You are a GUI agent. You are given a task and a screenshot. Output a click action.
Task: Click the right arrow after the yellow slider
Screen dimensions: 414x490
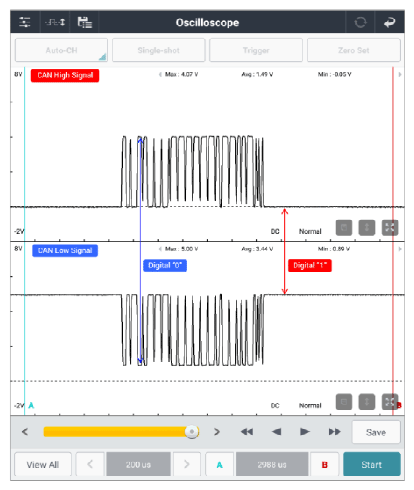217,432
